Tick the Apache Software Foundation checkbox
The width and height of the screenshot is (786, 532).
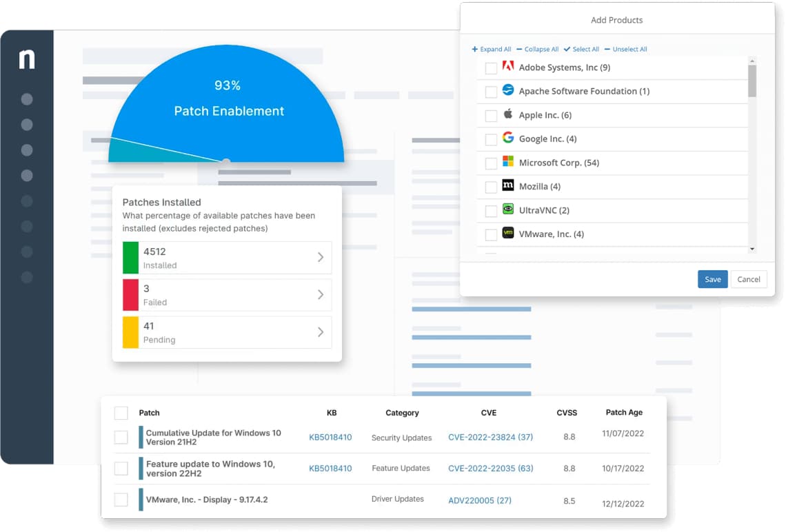pyautogui.click(x=491, y=92)
